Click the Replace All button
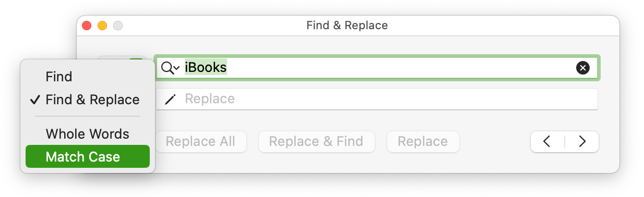644x197 pixels. (201, 141)
